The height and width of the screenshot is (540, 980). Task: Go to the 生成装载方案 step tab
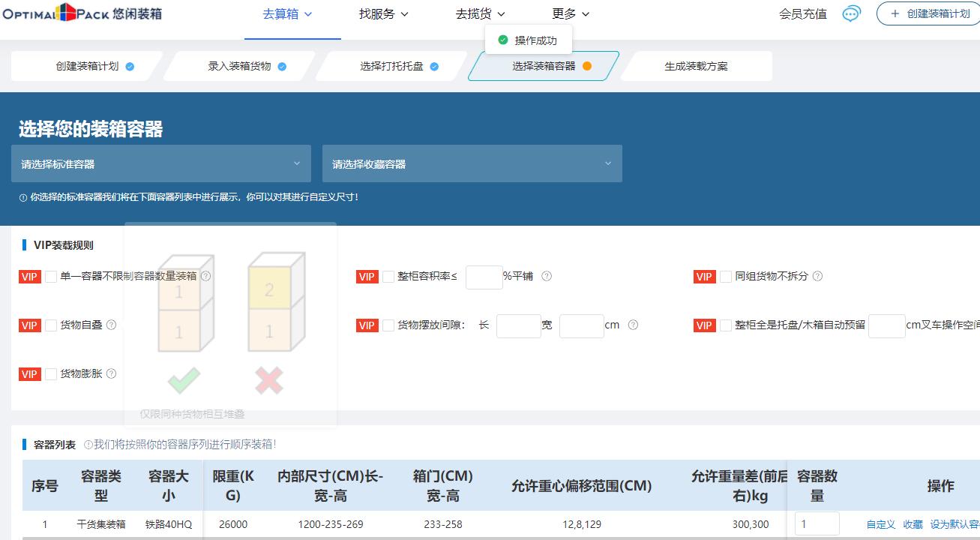pos(696,66)
